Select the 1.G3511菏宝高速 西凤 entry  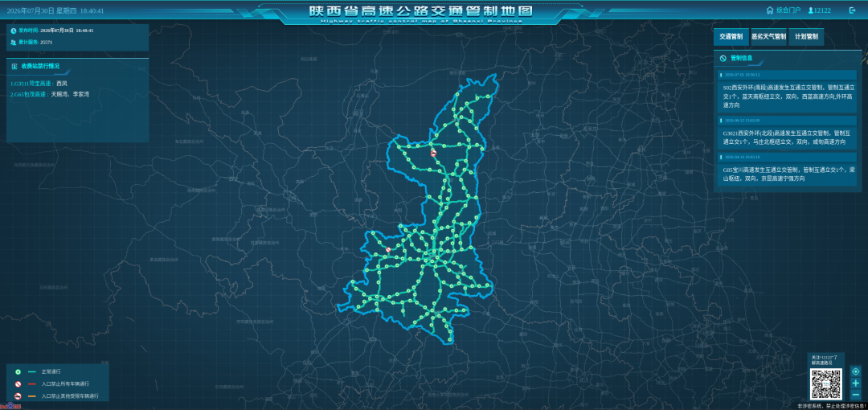(39, 83)
